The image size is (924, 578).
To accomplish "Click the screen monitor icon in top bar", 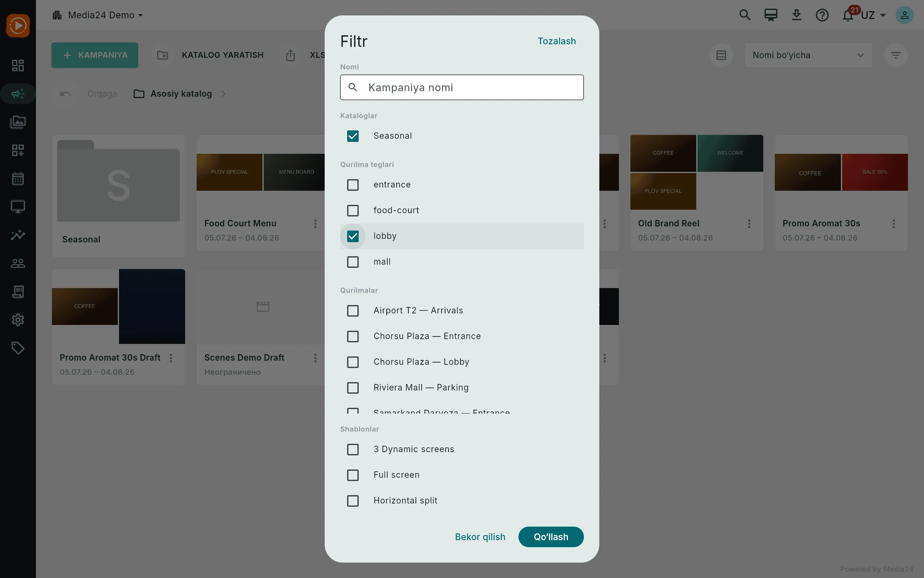I will pyautogui.click(x=771, y=15).
